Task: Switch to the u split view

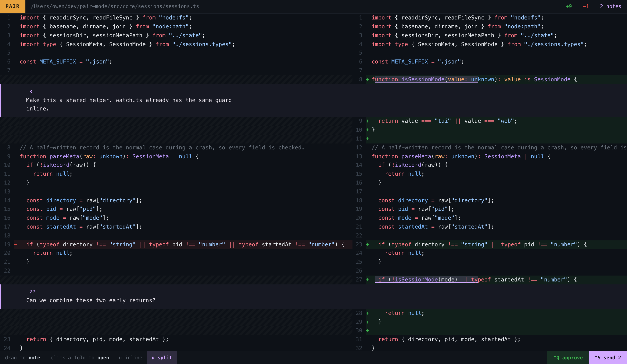Action: tap(162, 357)
